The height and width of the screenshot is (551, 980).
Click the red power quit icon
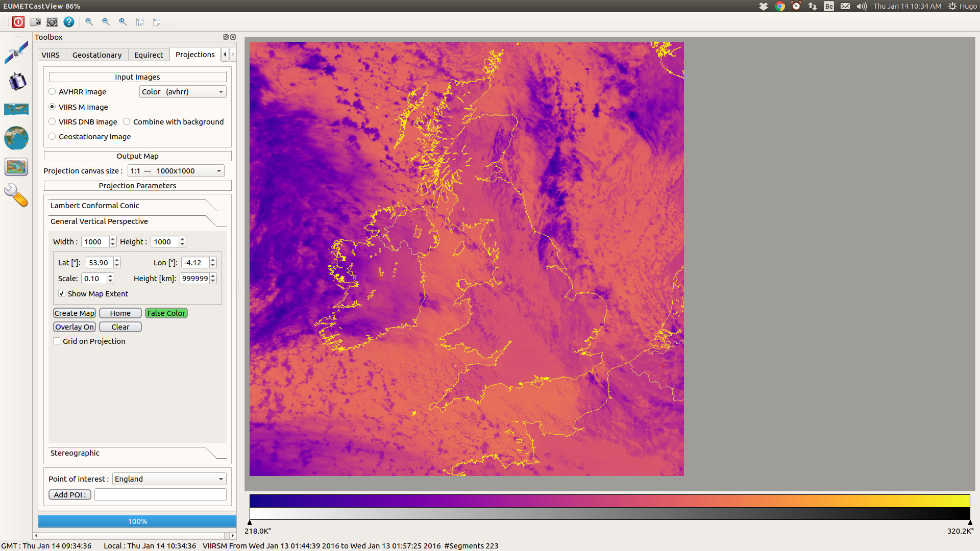[18, 22]
